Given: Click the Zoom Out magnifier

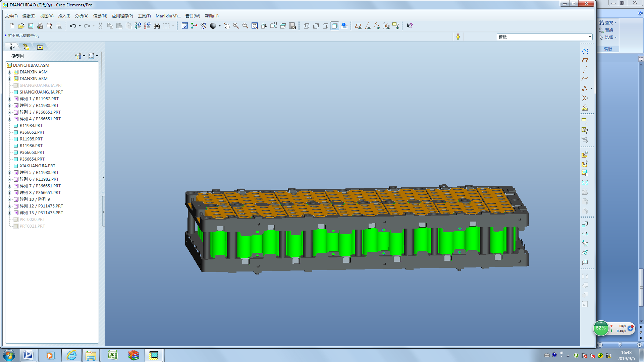Looking at the screenshot, I should pos(245,26).
